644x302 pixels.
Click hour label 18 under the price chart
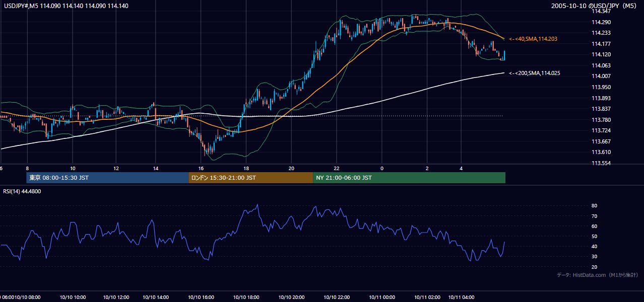(246, 168)
